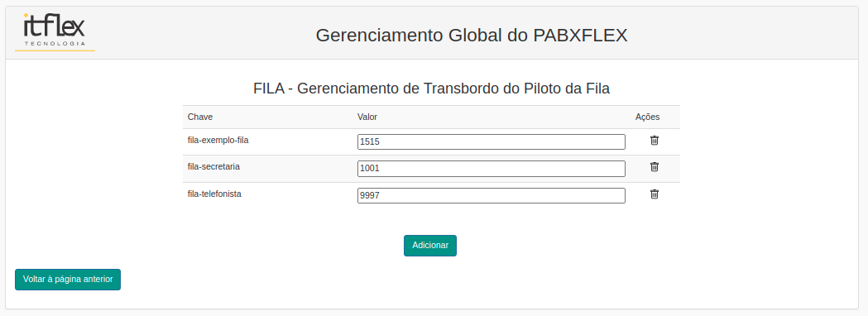
Task: Click the itflex logo wordmark
Action: [x=55, y=26]
